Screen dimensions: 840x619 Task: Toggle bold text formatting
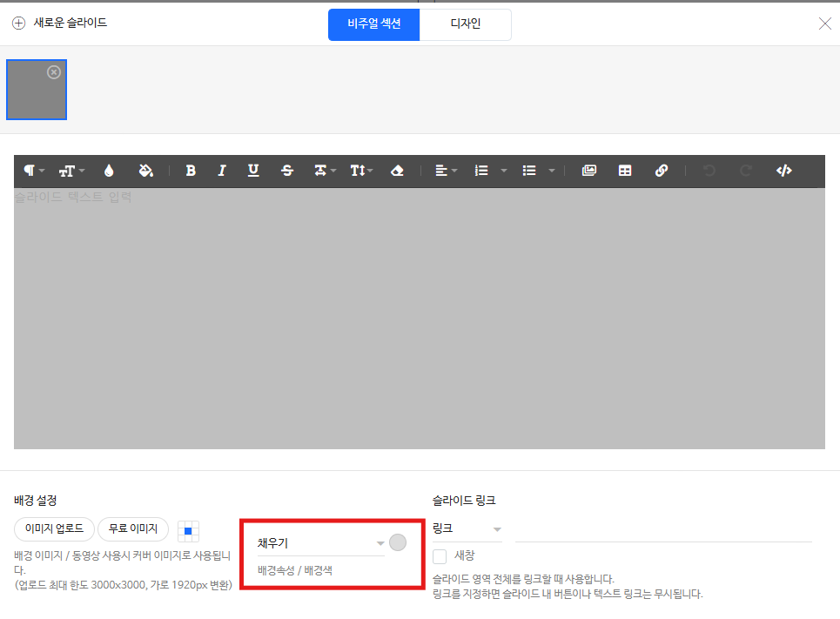click(x=191, y=171)
